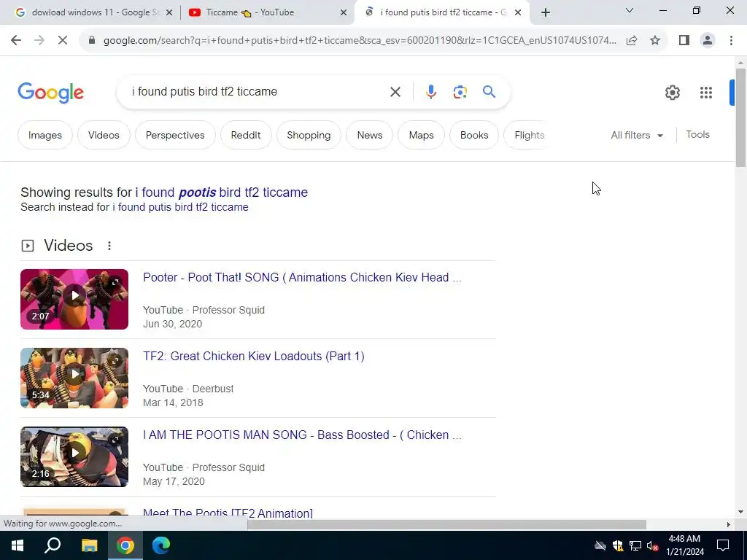Open Microsoft Edge from taskbar
The image size is (747, 560).
161,545
